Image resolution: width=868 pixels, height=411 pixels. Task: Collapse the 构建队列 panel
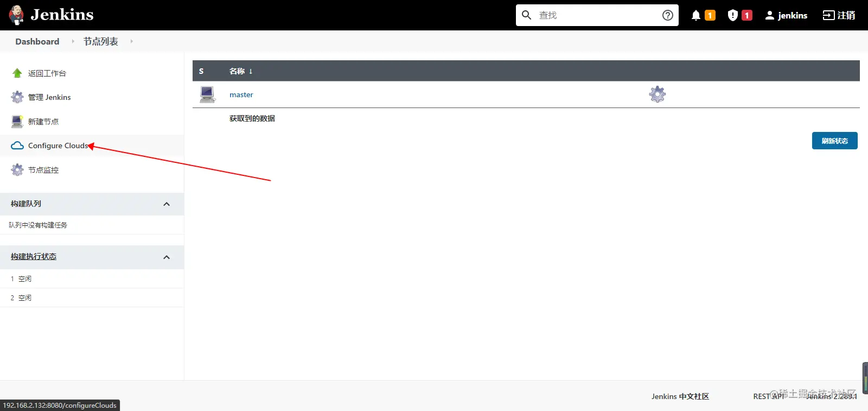click(167, 204)
